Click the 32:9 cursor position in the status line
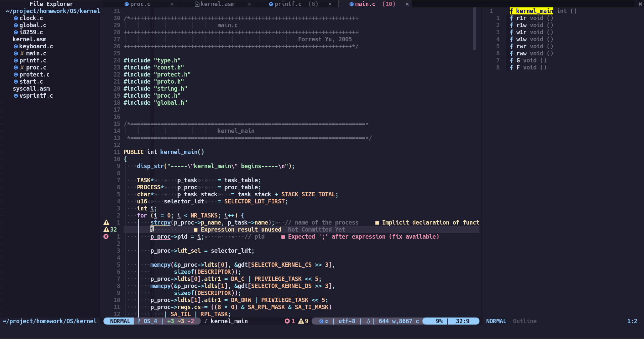 (462, 321)
